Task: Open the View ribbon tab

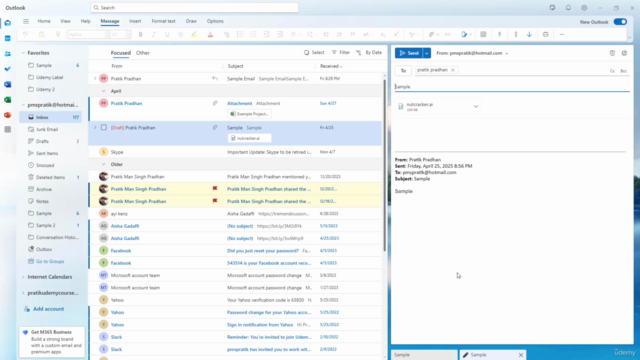Action: coord(65,21)
